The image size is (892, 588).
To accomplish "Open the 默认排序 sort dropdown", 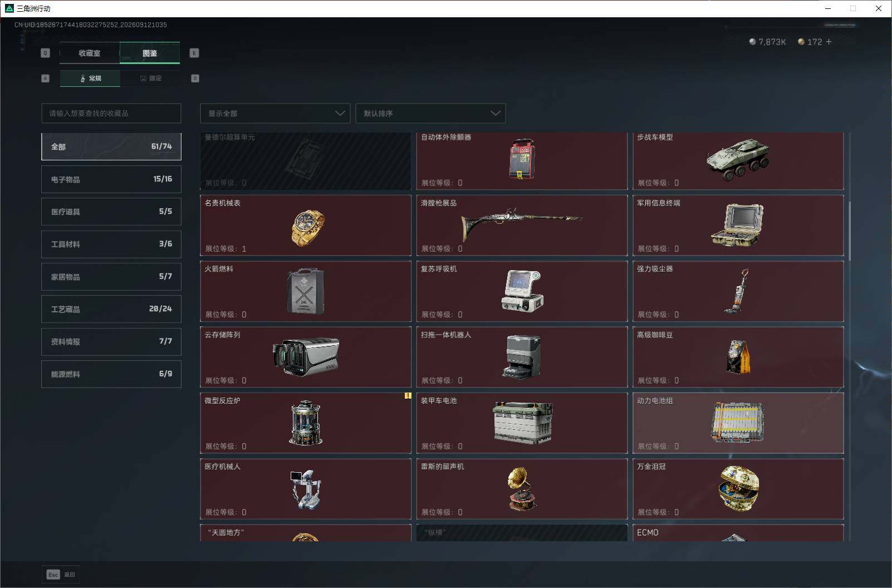I will tap(430, 113).
